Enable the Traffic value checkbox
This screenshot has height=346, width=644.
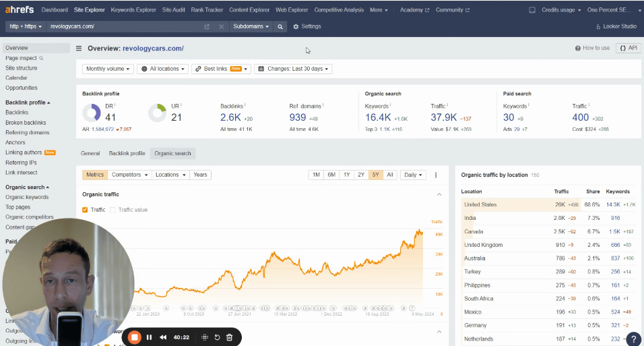(x=112, y=210)
